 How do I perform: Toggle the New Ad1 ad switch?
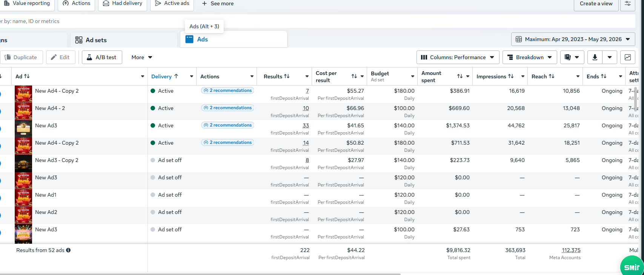coord(0,198)
